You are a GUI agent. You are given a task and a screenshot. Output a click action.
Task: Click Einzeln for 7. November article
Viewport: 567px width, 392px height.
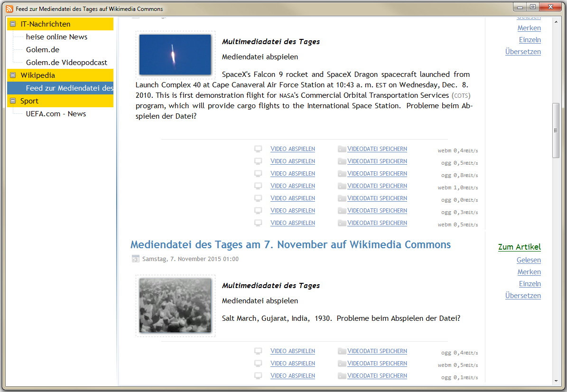[530, 284]
